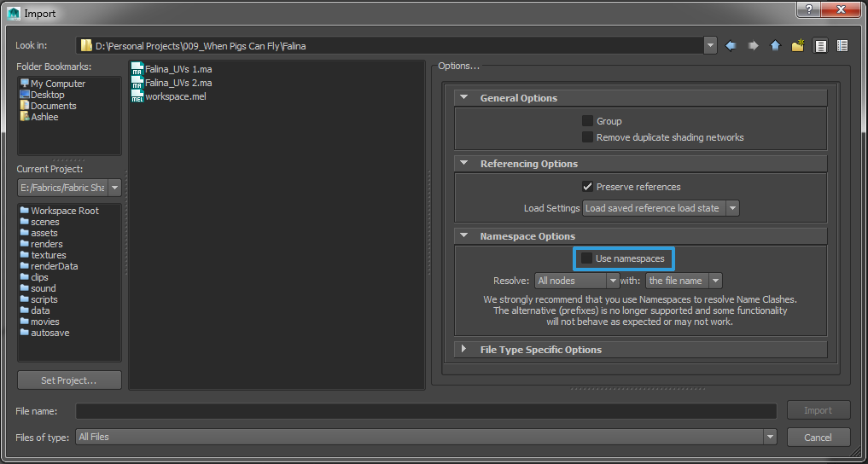Enable Remove duplicate shading networks

[587, 137]
